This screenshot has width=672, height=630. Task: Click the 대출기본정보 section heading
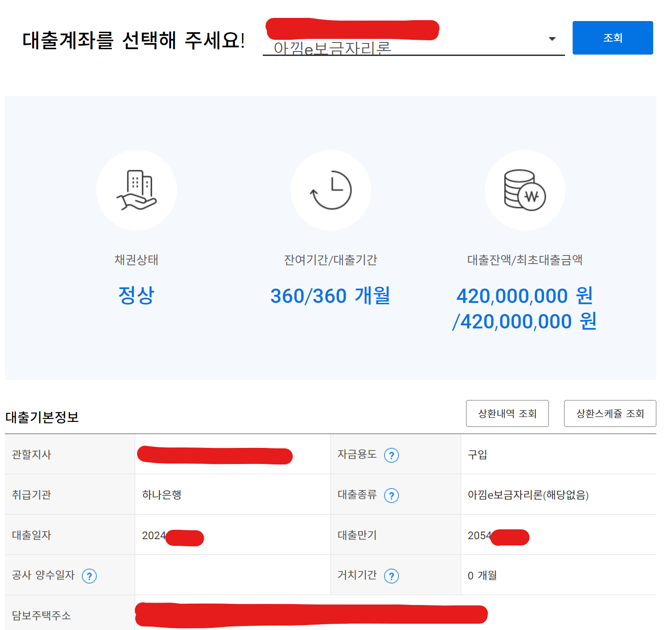pyautogui.click(x=42, y=417)
